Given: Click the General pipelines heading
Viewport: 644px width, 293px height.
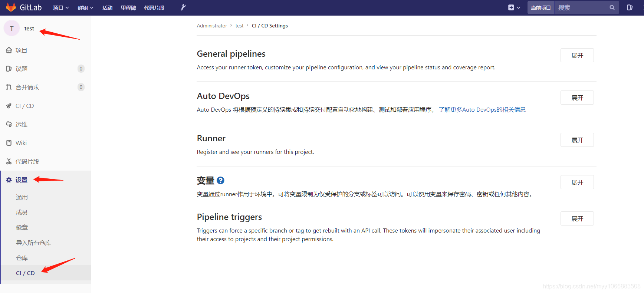Looking at the screenshot, I should coord(231,54).
